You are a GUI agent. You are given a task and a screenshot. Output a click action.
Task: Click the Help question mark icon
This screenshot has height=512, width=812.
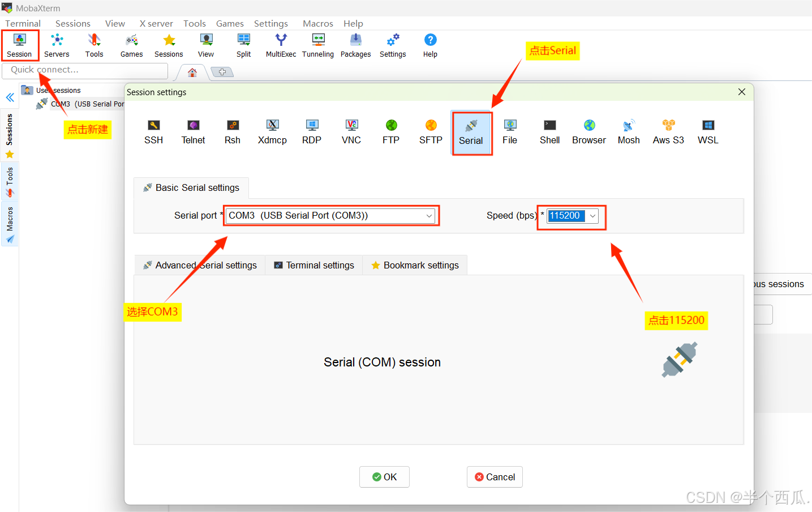[430, 45]
